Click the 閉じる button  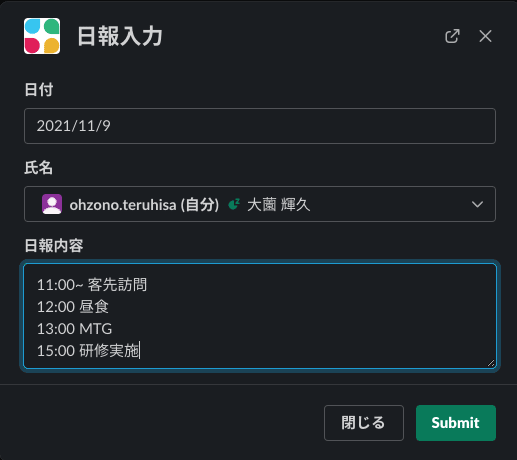pos(364,423)
